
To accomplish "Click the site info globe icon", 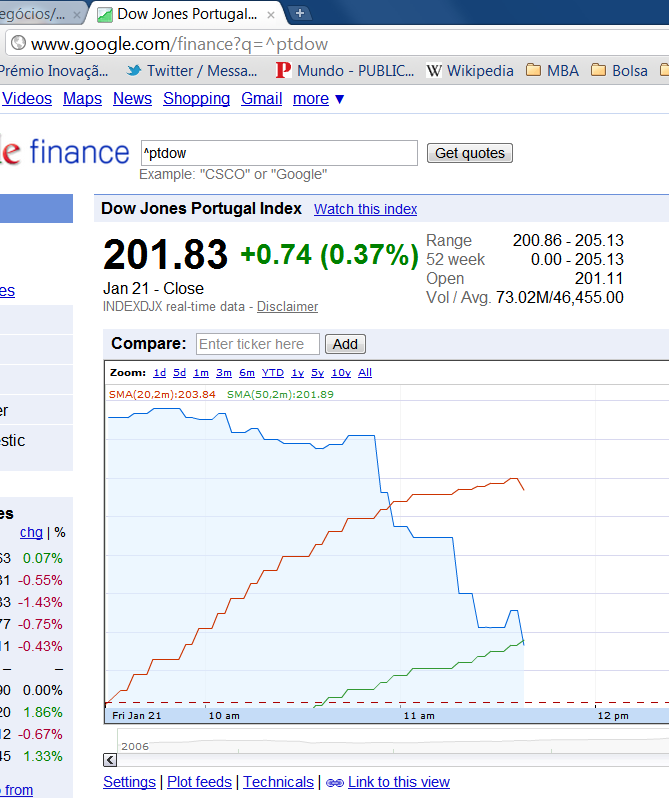I will pos(18,43).
